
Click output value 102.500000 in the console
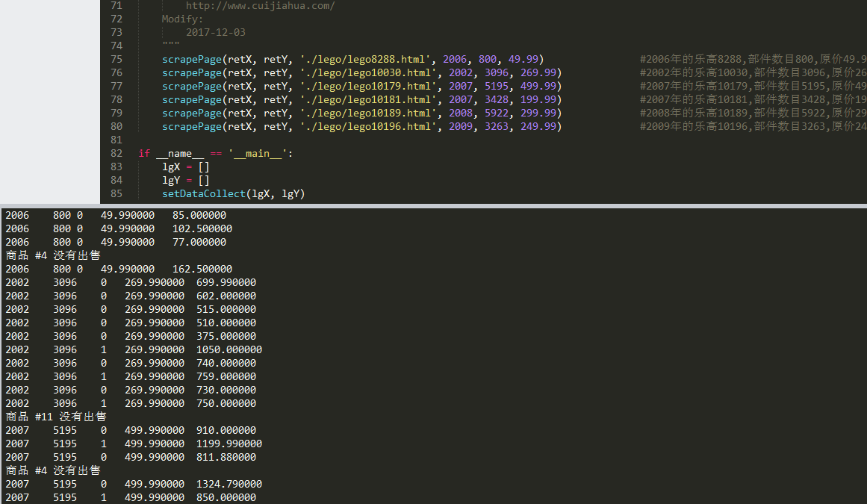(x=202, y=228)
